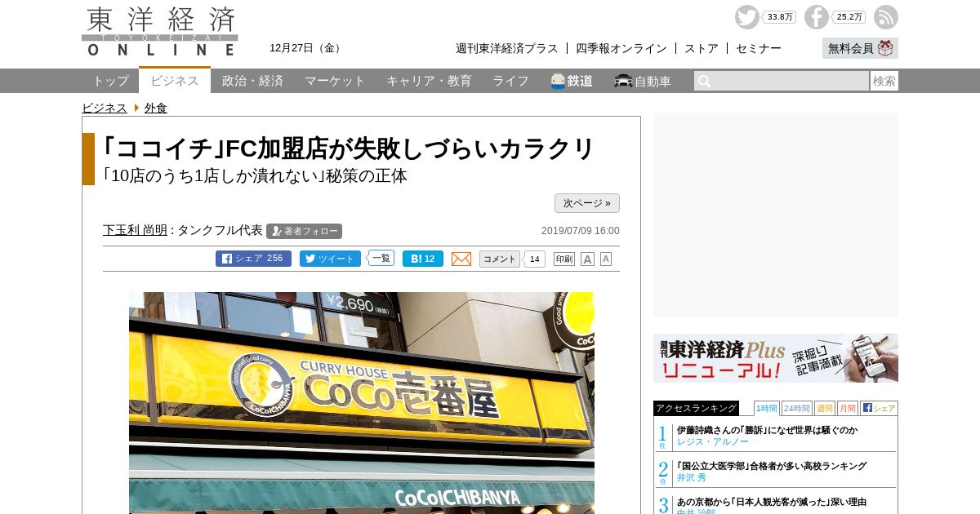Click the 印刷 print button
Screen dimensions: 980x514
click(x=564, y=259)
